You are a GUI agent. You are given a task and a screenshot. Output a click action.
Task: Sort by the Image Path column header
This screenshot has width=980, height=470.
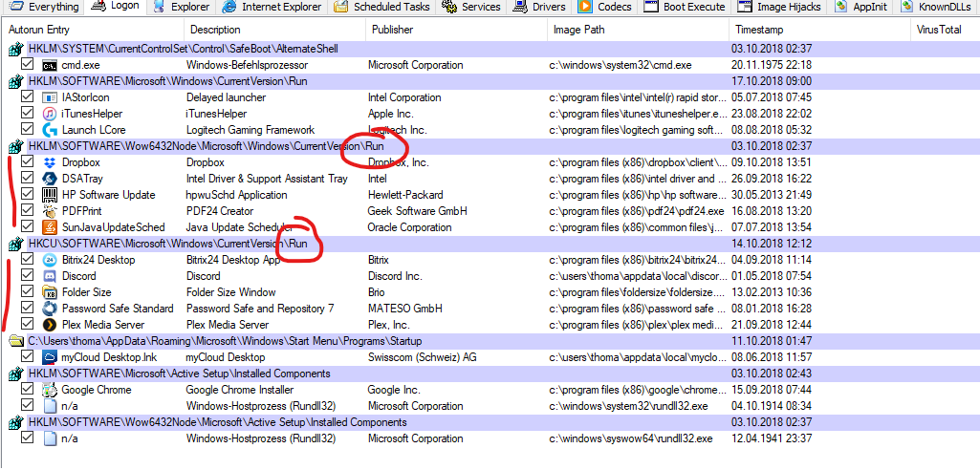[x=638, y=30]
